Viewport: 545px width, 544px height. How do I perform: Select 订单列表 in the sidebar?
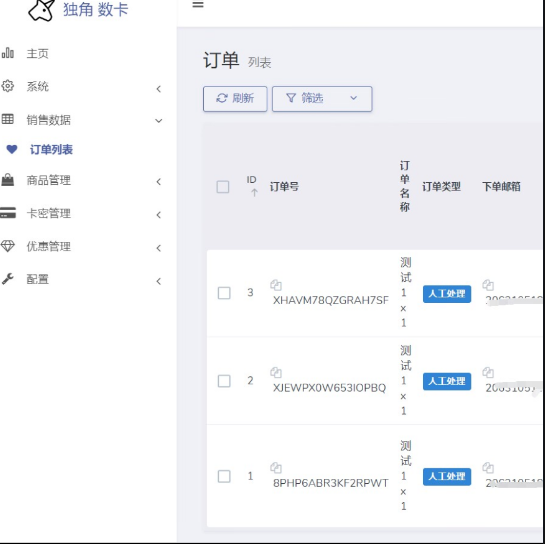51,149
